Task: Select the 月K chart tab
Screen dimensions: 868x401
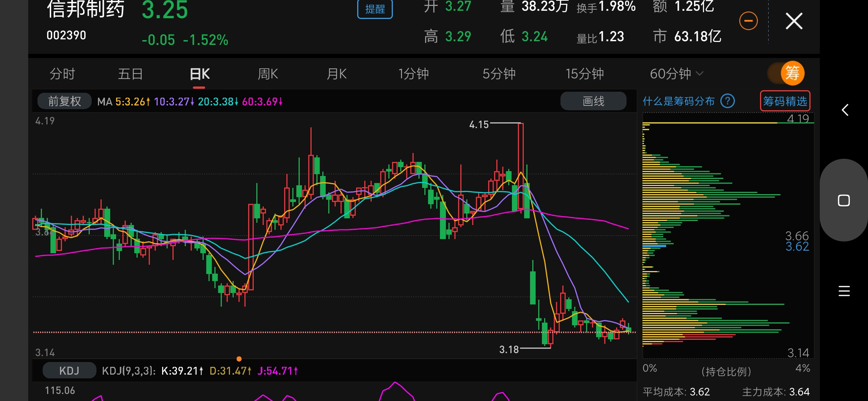Action: pyautogui.click(x=336, y=74)
